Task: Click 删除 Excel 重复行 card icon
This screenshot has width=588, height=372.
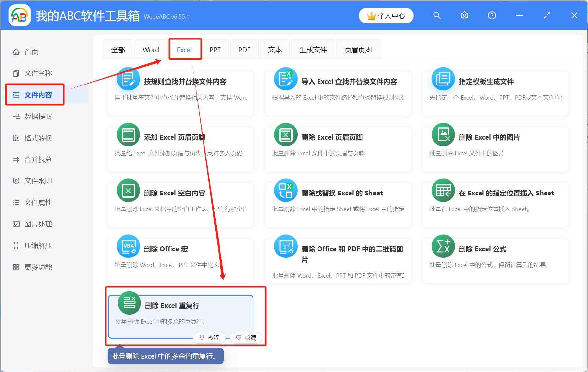Action: pos(129,303)
